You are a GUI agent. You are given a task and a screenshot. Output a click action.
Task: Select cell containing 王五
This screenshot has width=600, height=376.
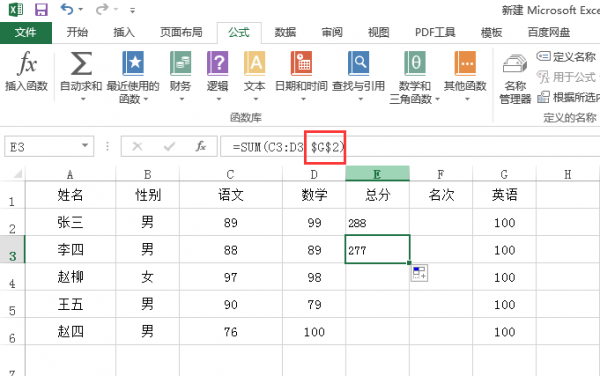70,304
